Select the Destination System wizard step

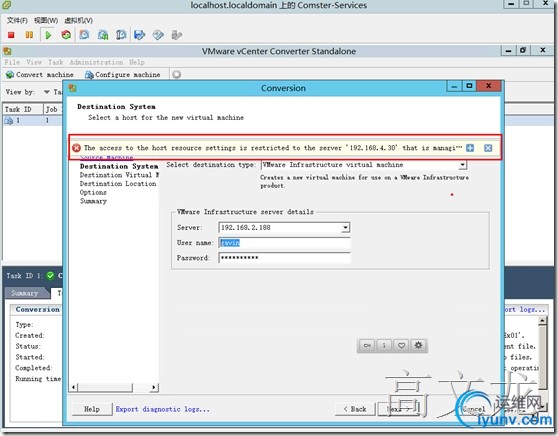pyautogui.click(x=119, y=166)
